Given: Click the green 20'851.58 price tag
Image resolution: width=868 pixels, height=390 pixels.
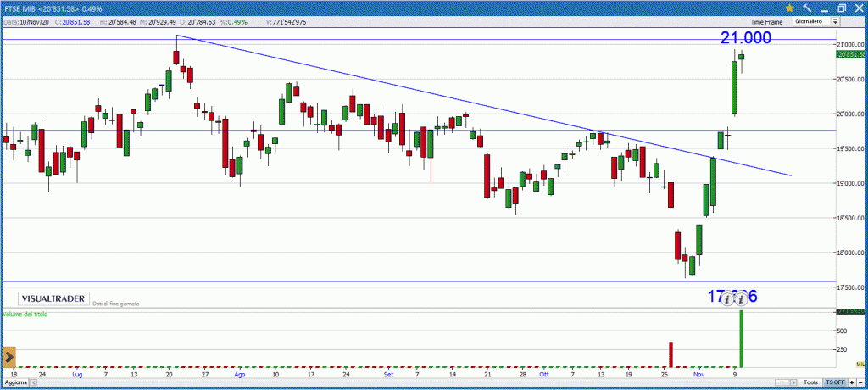Looking at the screenshot, I should [x=851, y=54].
